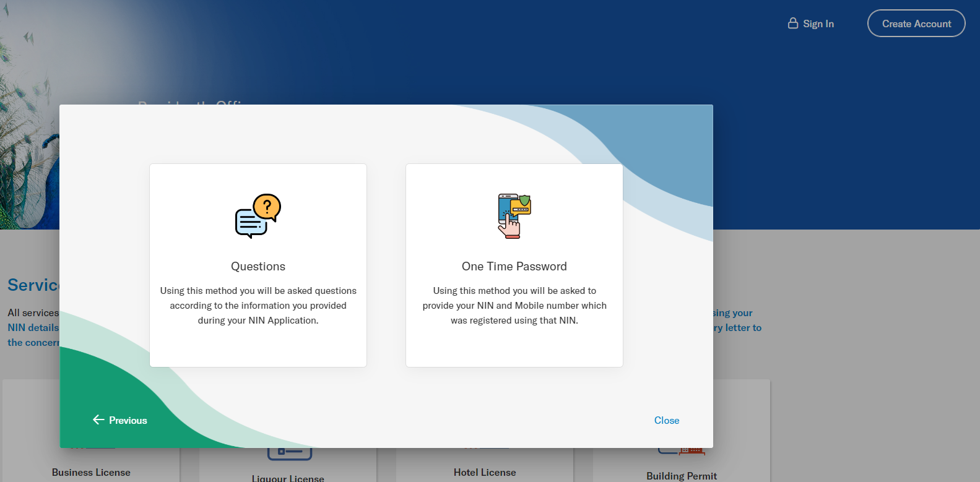Click the Questions speech bubble icon

[x=258, y=216]
